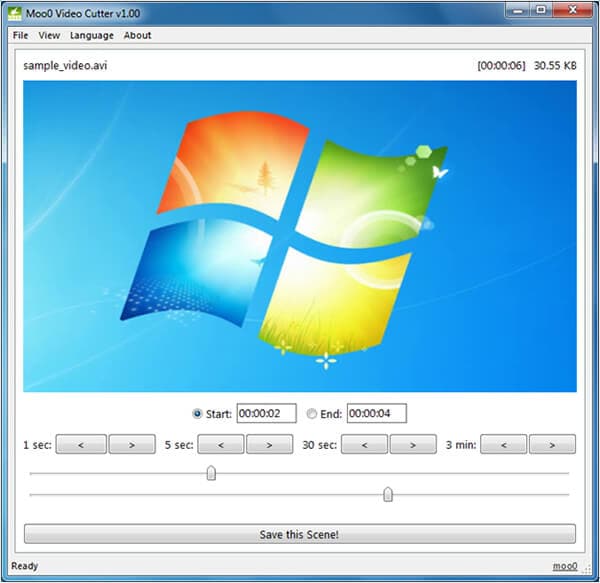
Task: Step forward 30 sec
Action: pos(413,445)
